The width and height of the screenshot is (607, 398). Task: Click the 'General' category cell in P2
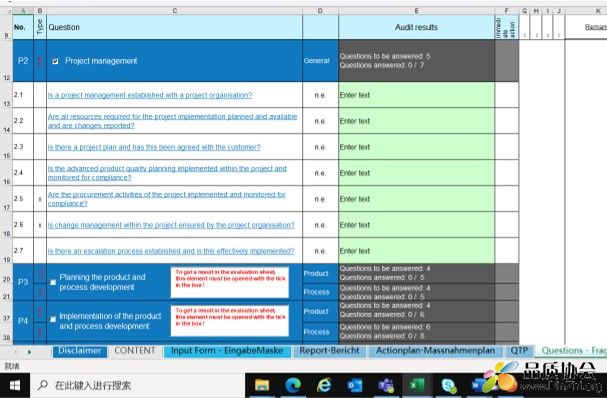pyautogui.click(x=320, y=61)
